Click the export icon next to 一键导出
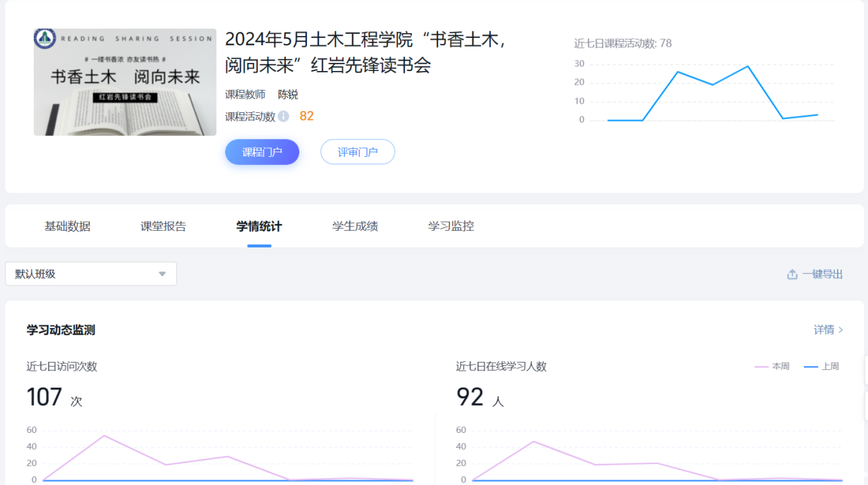Image resolution: width=868 pixels, height=485 pixels. (792, 274)
